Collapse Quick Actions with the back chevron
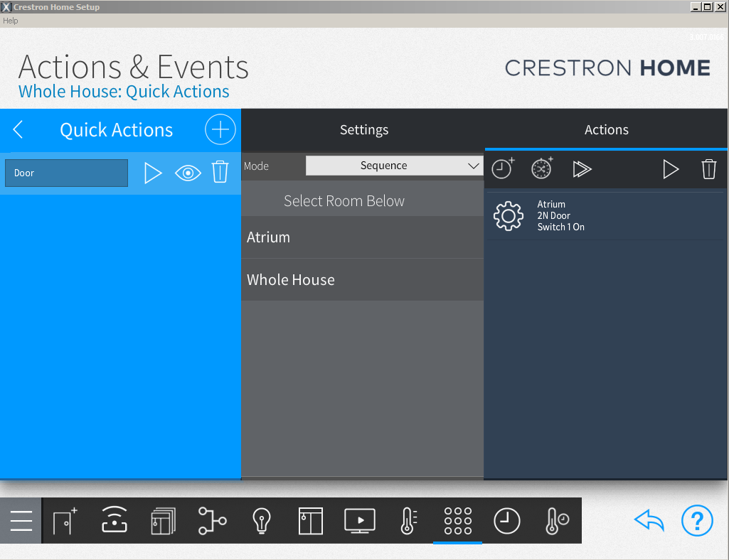729x560 pixels. tap(18, 129)
